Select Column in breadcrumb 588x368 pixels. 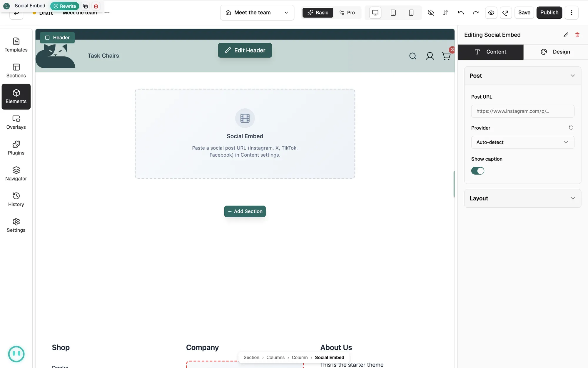click(300, 357)
